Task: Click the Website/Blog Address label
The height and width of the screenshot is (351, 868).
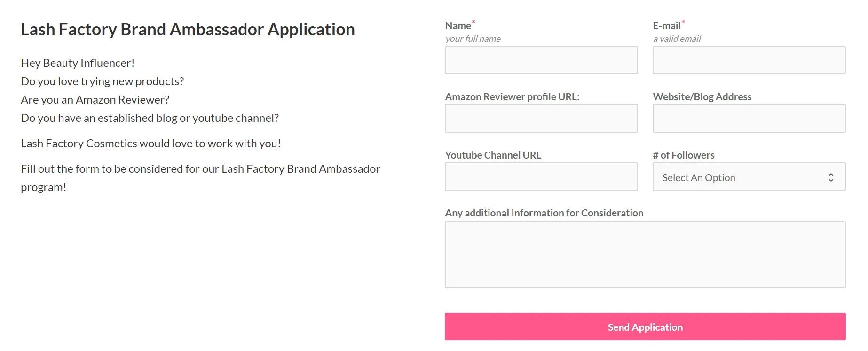Action: (x=702, y=97)
